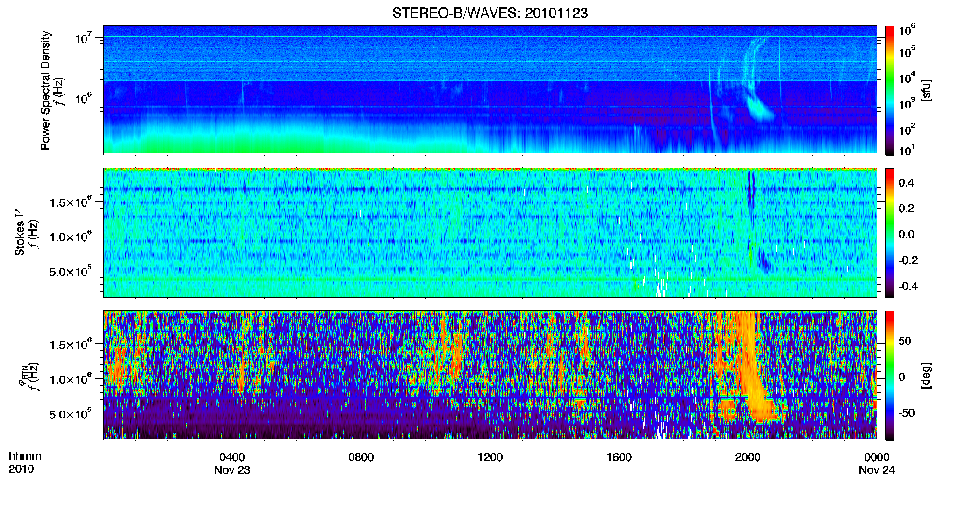Click the bottom panel's [deg] colorbar unit label
Image resolution: width=980 pixels, height=505 pixels.
(x=926, y=375)
